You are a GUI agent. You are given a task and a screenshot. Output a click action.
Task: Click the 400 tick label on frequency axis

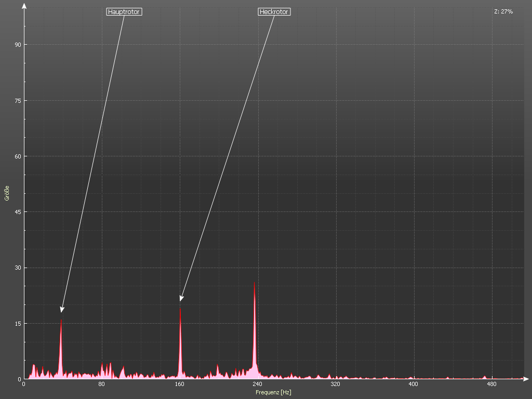tap(413, 384)
